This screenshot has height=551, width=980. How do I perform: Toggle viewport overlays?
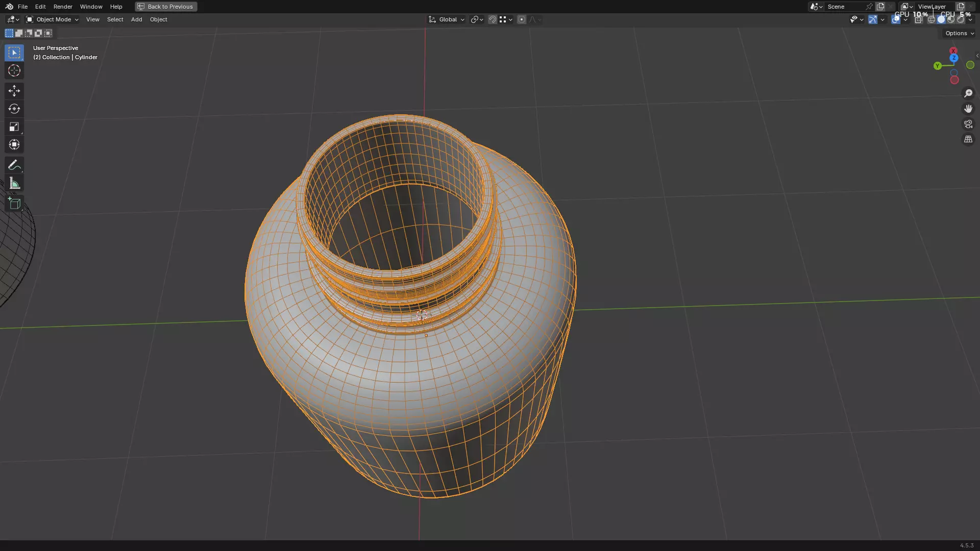pos(896,19)
